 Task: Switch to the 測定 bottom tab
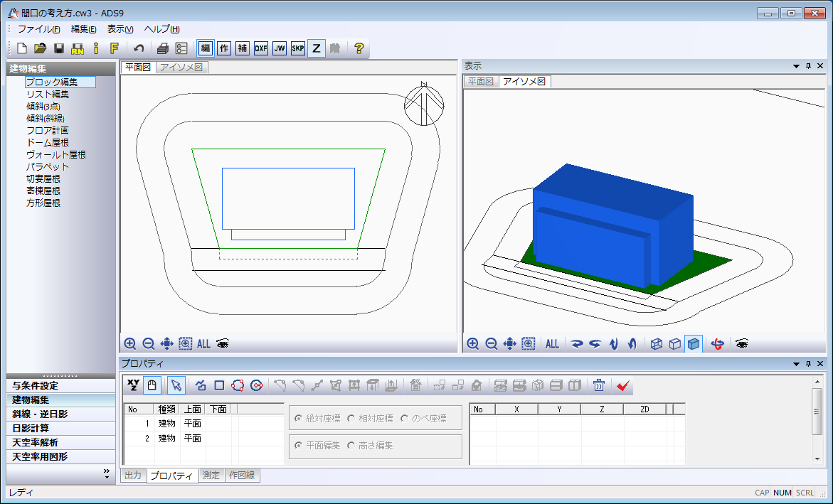tap(211, 476)
